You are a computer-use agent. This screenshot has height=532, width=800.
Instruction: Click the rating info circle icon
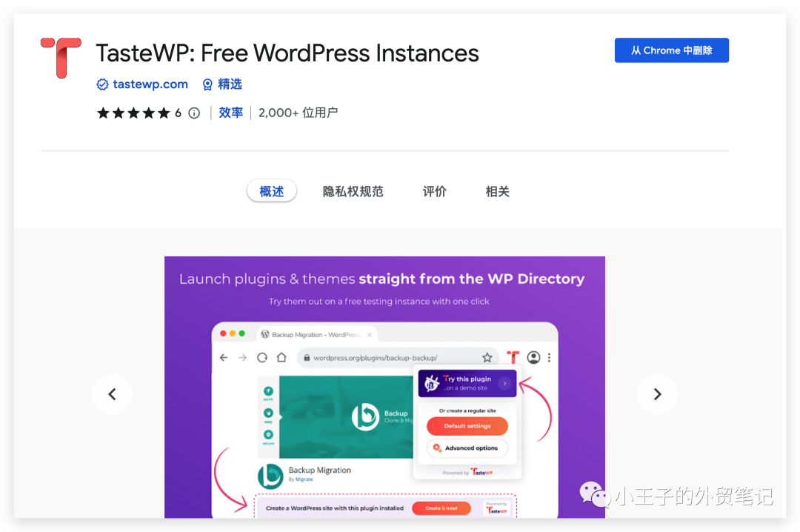tap(194, 113)
